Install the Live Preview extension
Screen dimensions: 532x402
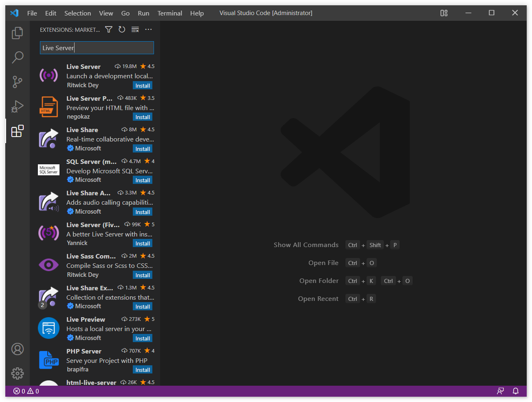(143, 338)
